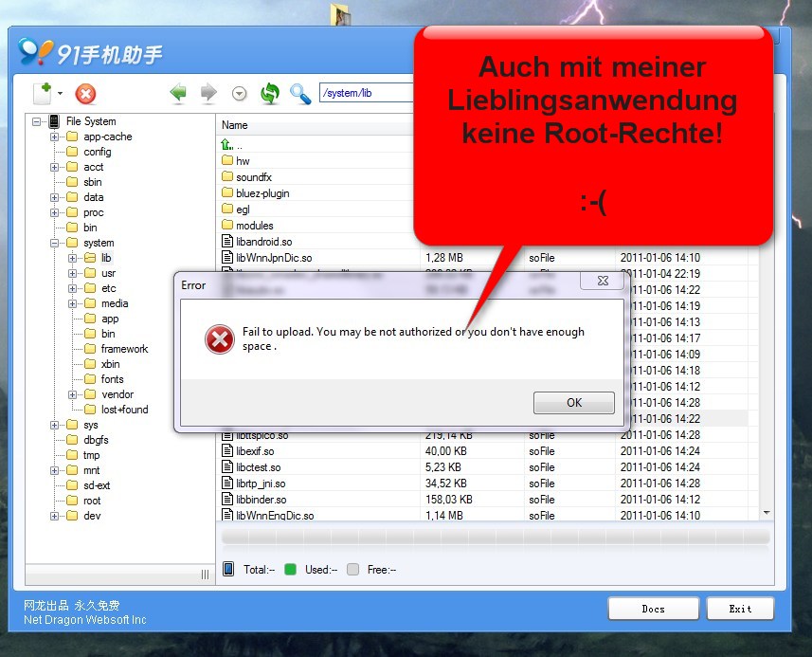This screenshot has height=657, width=812.
Task: Select the fonts folder in tree
Action: tap(113, 379)
